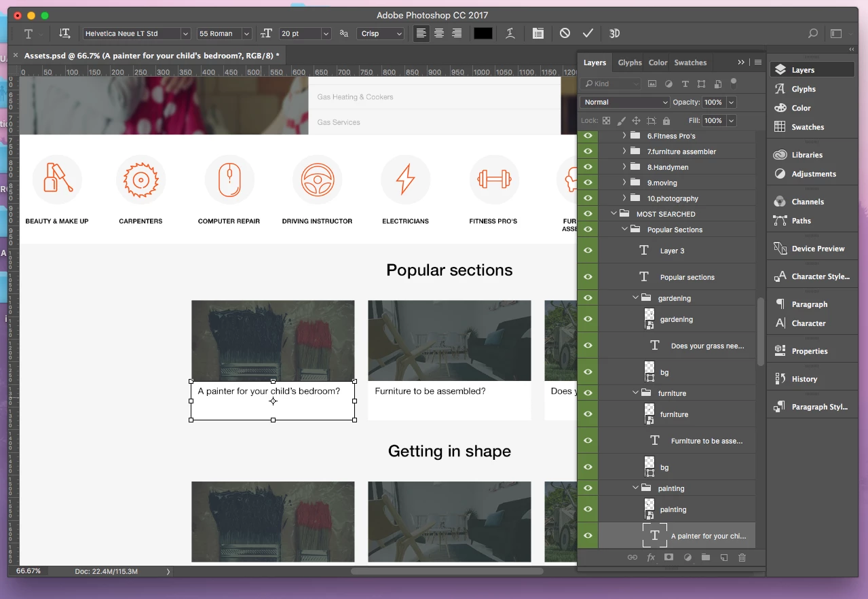Lock transparent pixels
Screen dimensions: 868x599
pos(606,121)
